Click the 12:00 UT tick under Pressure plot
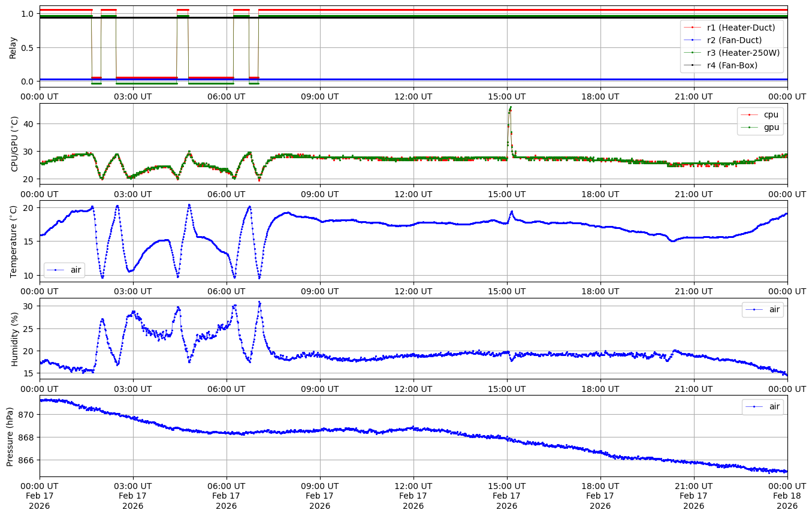The height and width of the screenshot is (516, 812). click(x=413, y=485)
